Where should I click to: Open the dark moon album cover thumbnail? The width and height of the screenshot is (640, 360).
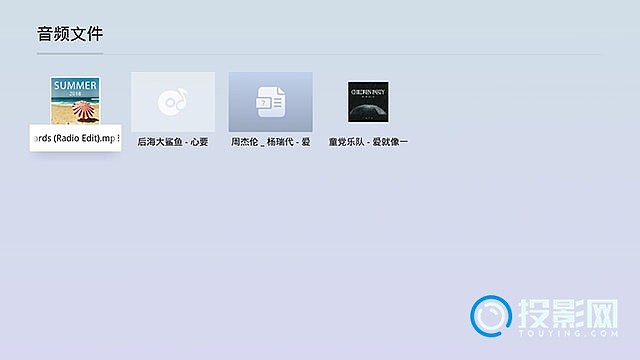(368, 102)
